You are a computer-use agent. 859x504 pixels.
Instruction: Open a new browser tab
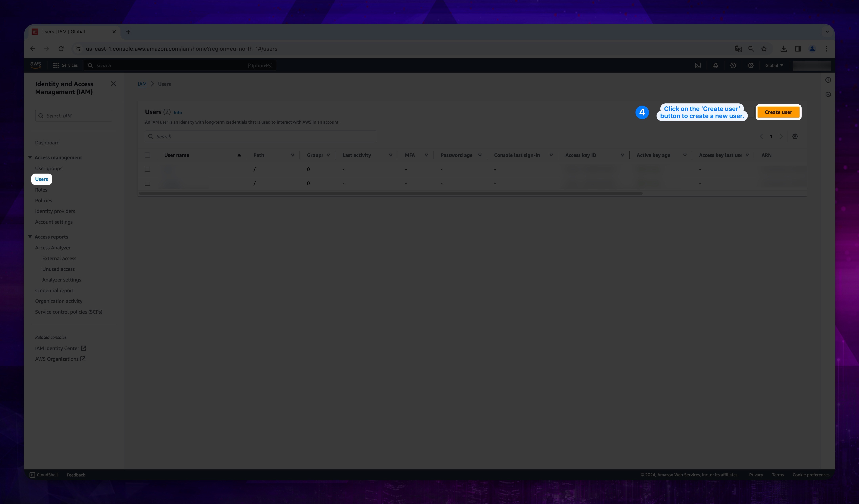point(128,32)
